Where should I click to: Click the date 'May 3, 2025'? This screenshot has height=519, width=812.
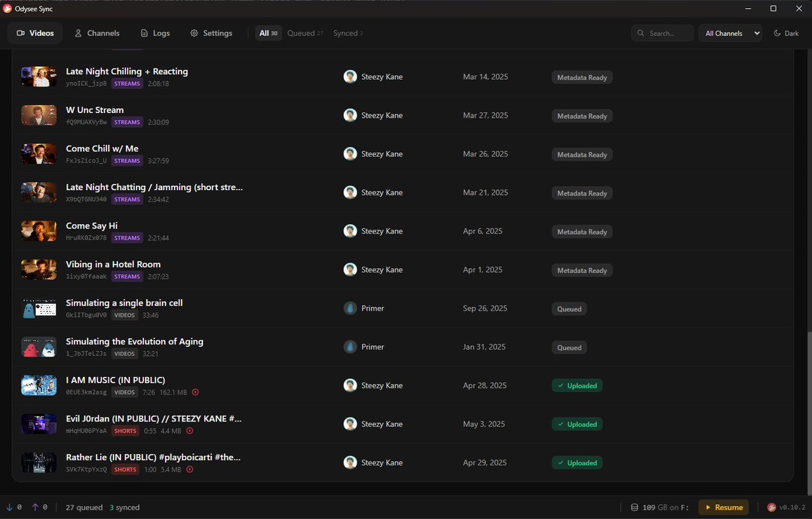tap(484, 424)
